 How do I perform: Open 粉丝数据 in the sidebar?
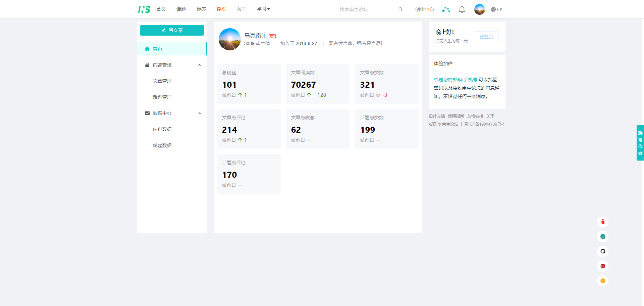point(162,145)
